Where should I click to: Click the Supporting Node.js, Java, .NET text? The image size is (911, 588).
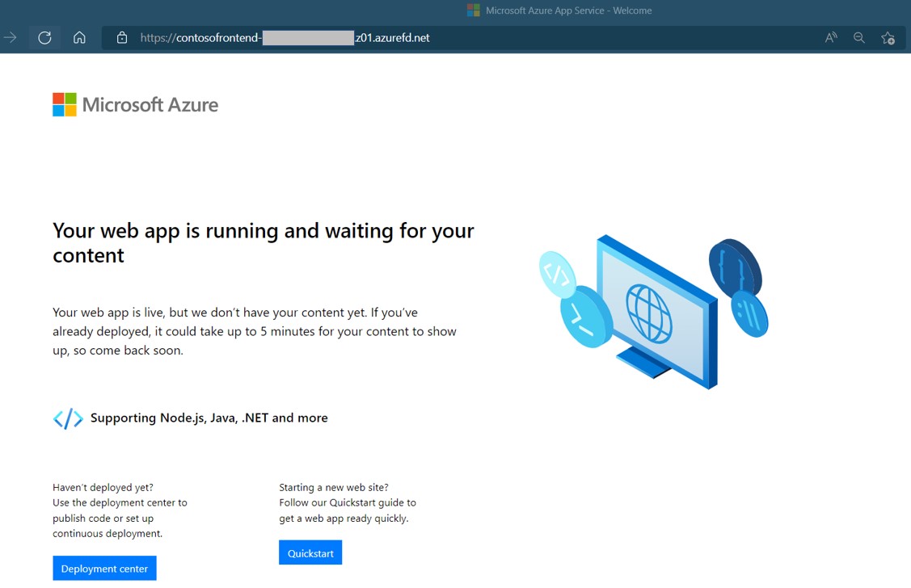coord(210,418)
